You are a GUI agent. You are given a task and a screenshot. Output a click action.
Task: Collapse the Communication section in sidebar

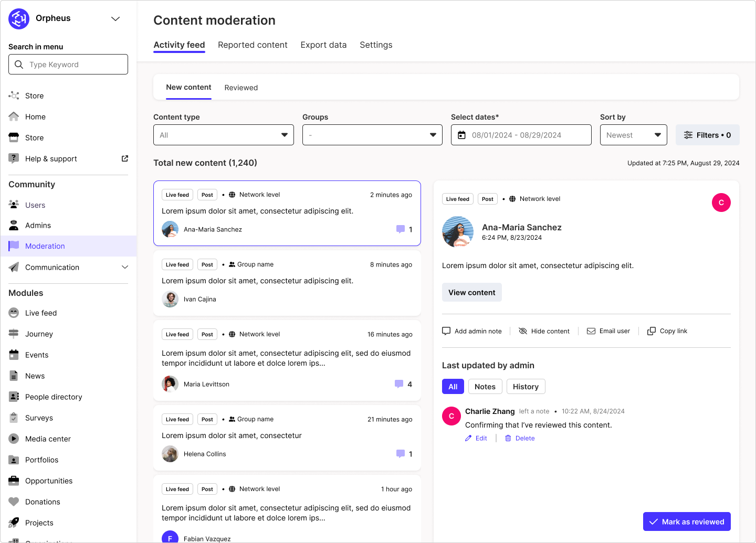(125, 267)
